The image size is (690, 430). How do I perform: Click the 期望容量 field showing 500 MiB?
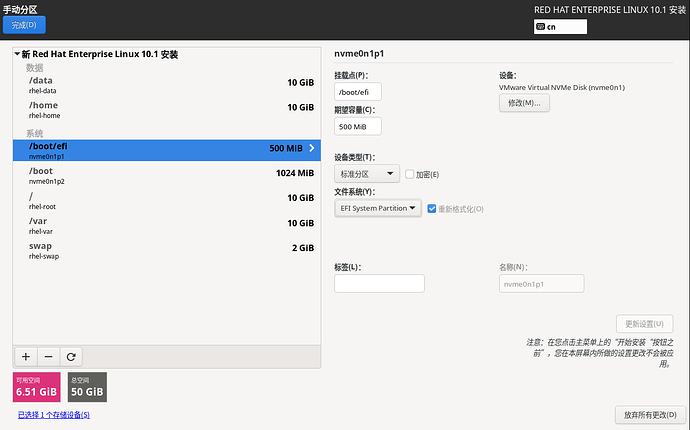358,126
